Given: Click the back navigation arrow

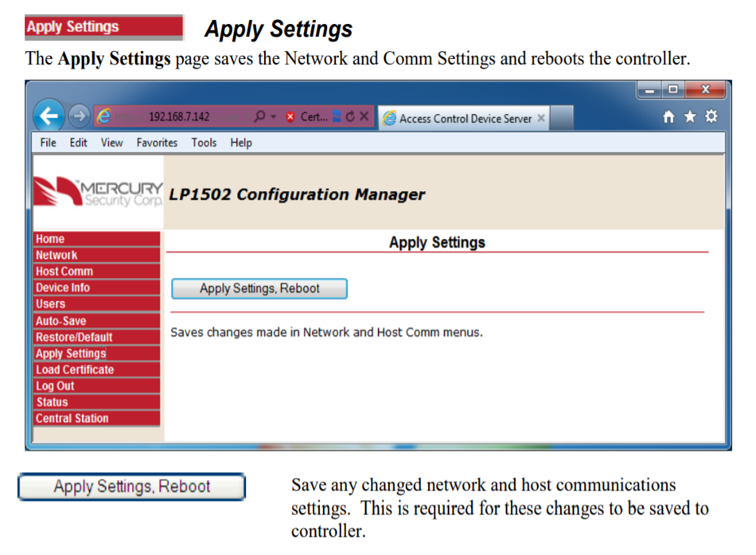Looking at the screenshot, I should (49, 116).
